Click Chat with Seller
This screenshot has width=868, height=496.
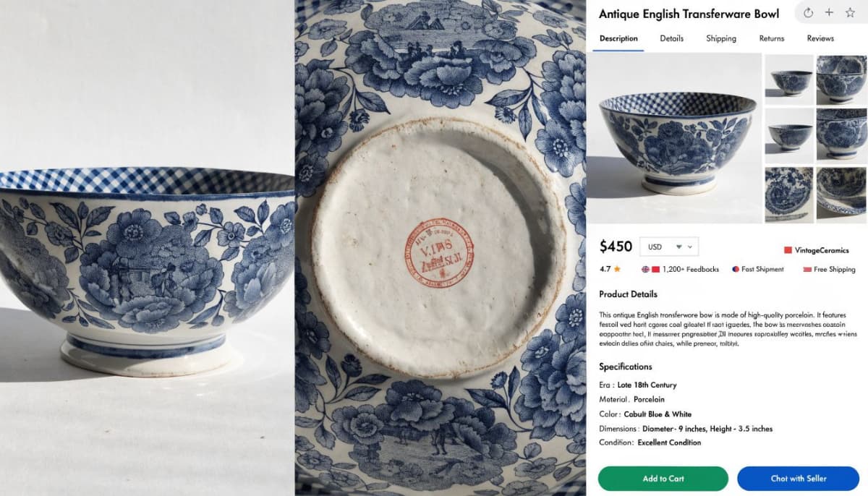coord(798,478)
